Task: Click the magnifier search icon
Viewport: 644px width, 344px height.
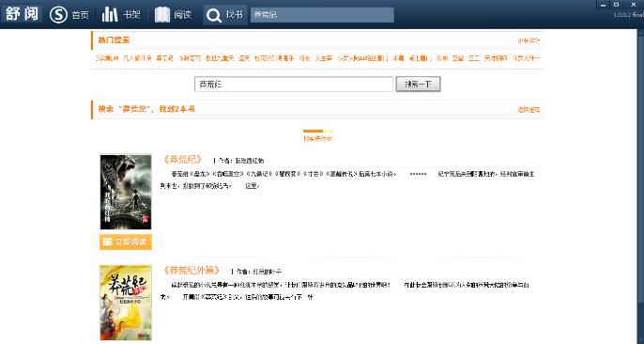Action: 214,16
